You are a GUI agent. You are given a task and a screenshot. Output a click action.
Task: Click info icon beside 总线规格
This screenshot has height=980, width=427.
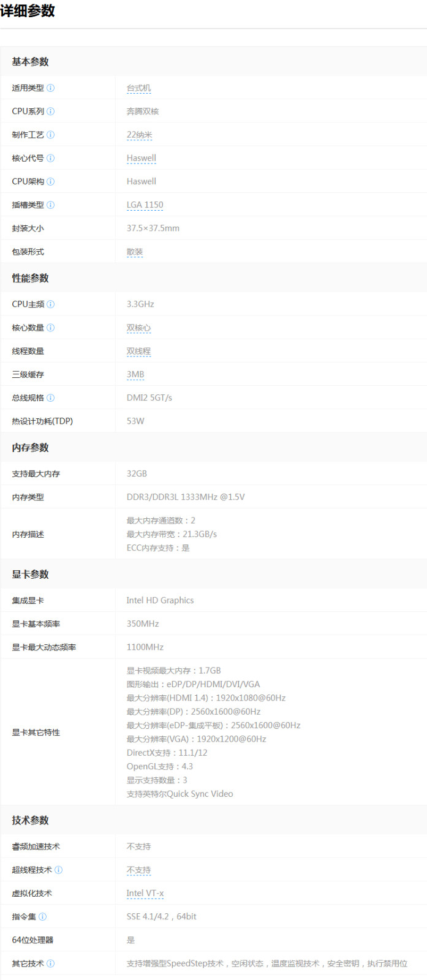pos(50,398)
